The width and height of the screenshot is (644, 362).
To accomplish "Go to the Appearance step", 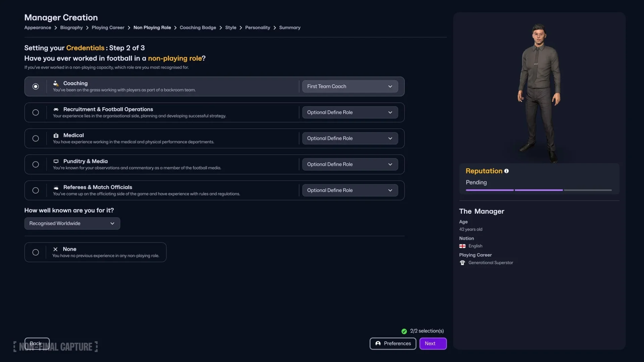I will coord(37,27).
